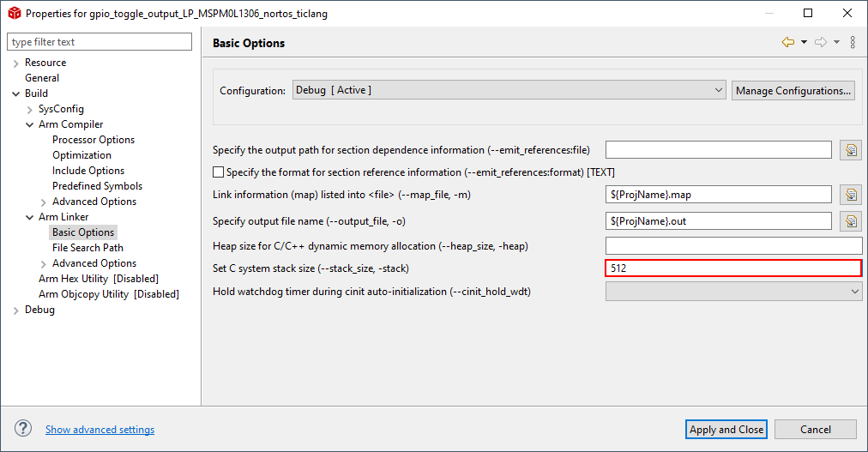Image resolution: width=868 pixels, height=452 pixels.
Task: Open the Configuration dropdown
Action: point(509,90)
